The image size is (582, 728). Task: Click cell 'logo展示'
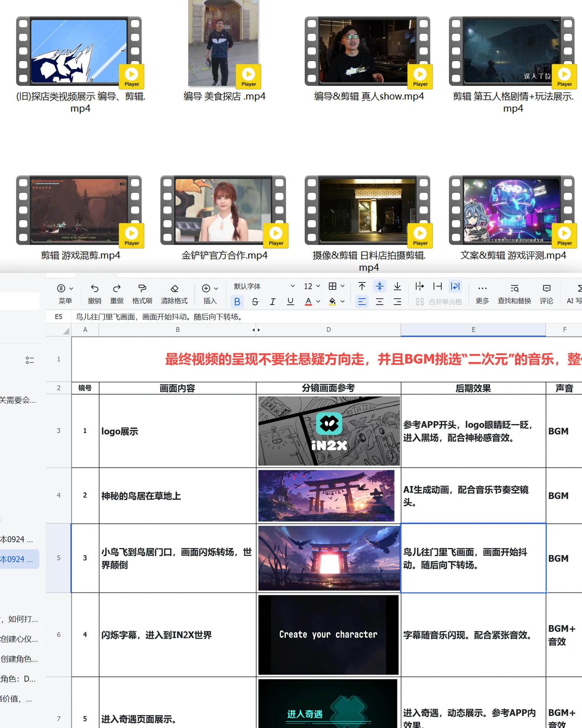tap(177, 431)
